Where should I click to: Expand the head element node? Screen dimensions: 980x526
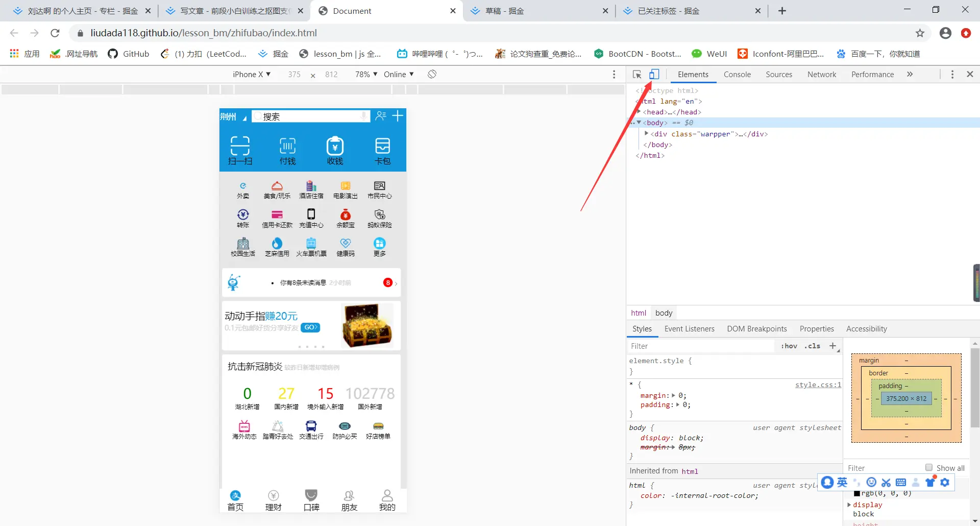pyautogui.click(x=639, y=112)
